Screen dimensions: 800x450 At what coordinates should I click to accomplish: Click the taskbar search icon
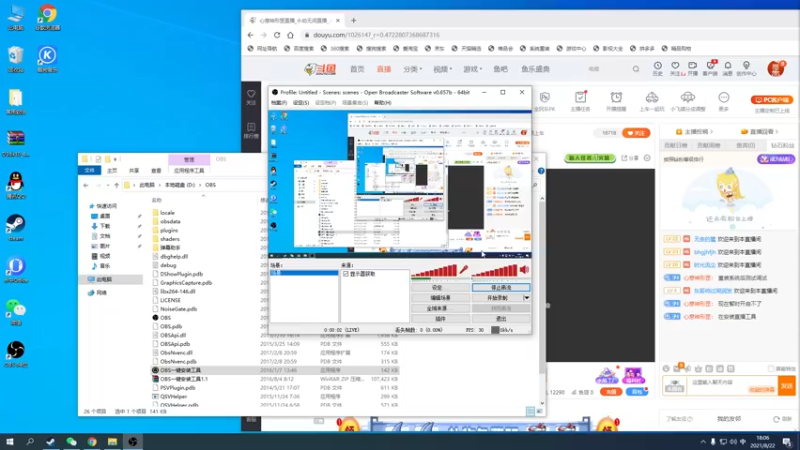coord(30,442)
